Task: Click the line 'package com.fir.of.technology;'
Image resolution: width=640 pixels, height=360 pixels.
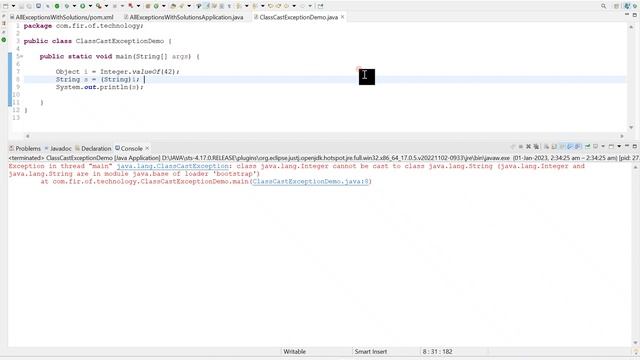Action: pos(84,26)
